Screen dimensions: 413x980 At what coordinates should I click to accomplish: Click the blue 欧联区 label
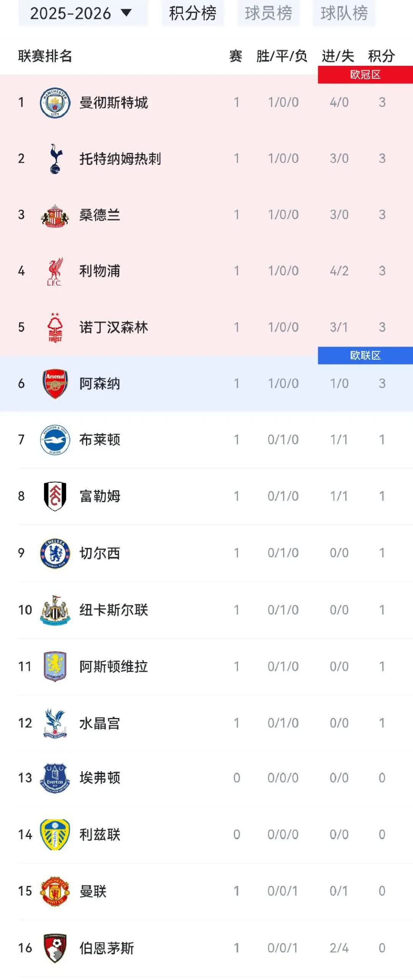click(x=365, y=355)
